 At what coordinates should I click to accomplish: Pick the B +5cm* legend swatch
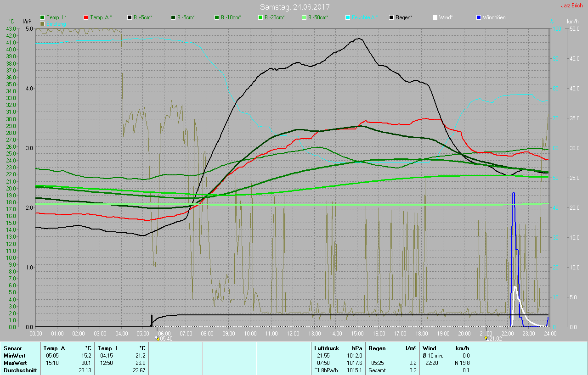pyautogui.click(x=130, y=17)
